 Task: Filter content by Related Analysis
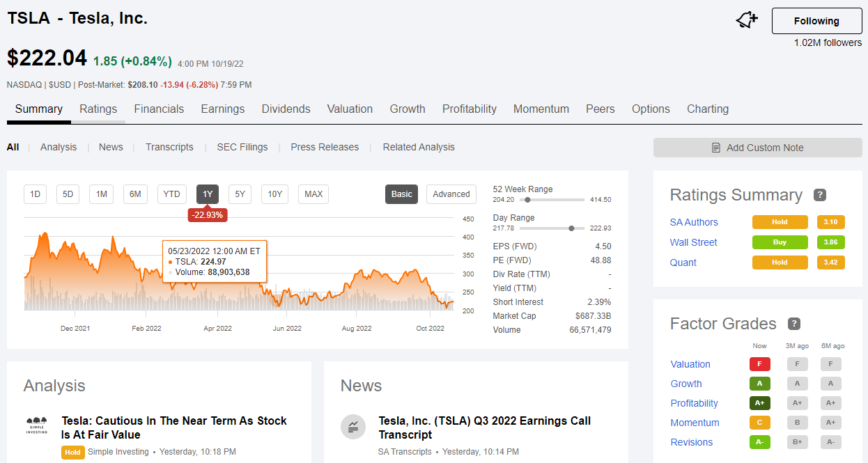pos(419,147)
